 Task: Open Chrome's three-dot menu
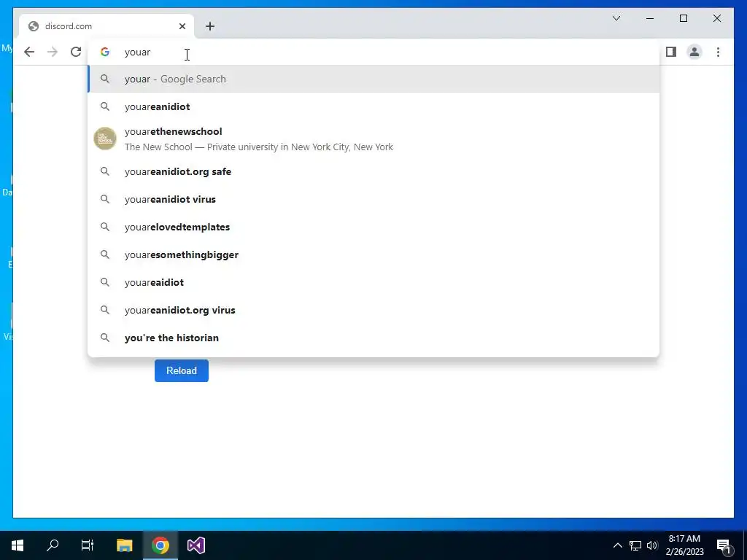coord(718,52)
